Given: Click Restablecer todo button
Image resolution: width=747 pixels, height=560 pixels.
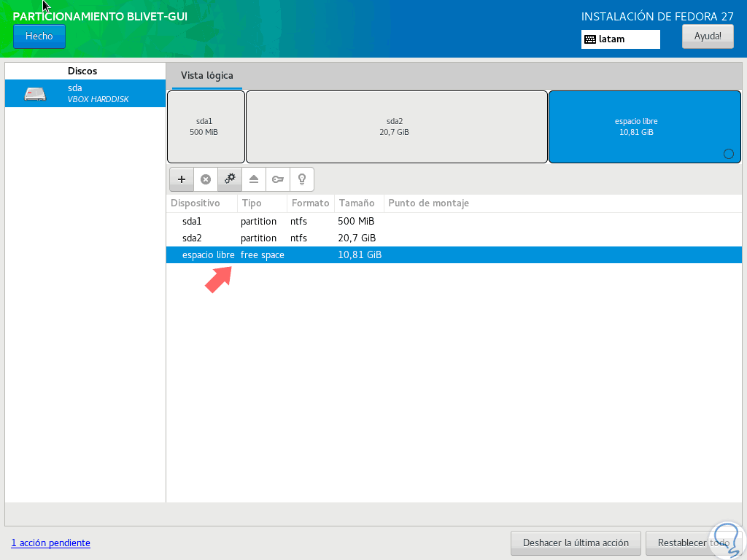Looking at the screenshot, I should point(693,542).
